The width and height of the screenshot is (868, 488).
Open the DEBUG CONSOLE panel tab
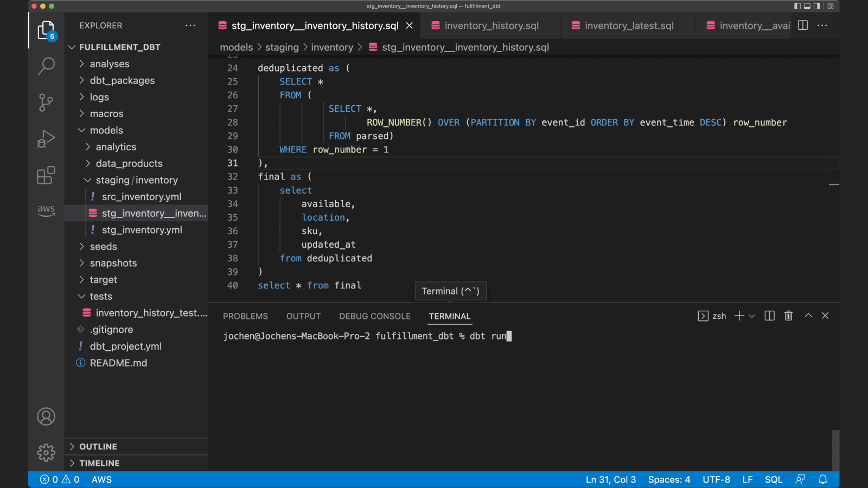point(375,316)
